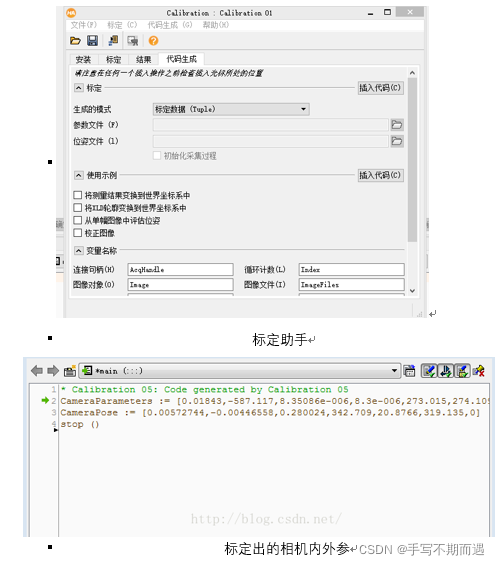Click the Image object name field

pyautogui.click(x=180, y=284)
